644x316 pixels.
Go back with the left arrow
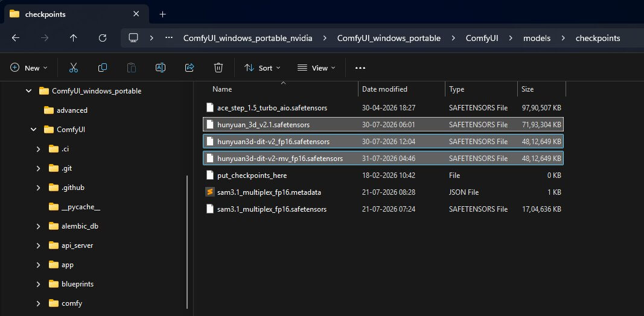click(16, 38)
